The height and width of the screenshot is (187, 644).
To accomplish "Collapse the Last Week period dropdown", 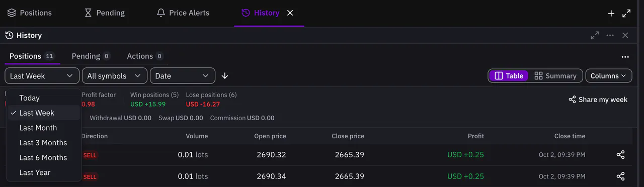I will 42,76.
